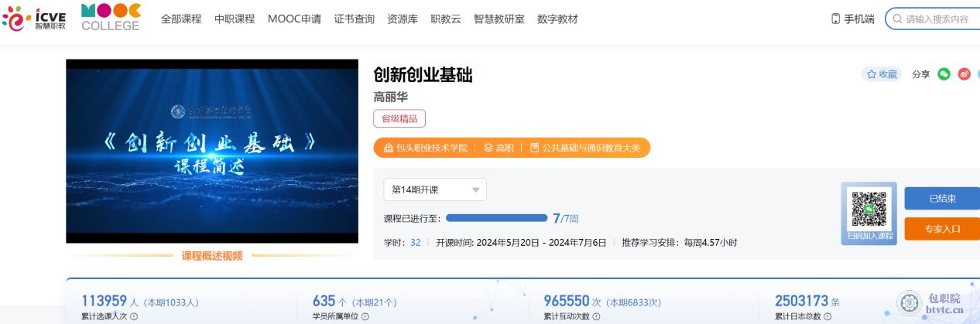The height and width of the screenshot is (324, 980).
Task: Click the 高职 level tag
Action: click(505, 148)
